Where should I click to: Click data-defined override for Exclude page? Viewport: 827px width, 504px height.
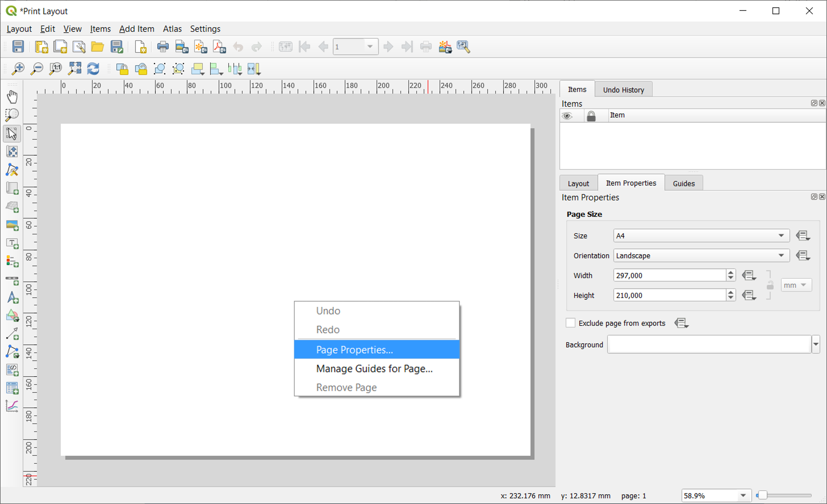pyautogui.click(x=681, y=323)
